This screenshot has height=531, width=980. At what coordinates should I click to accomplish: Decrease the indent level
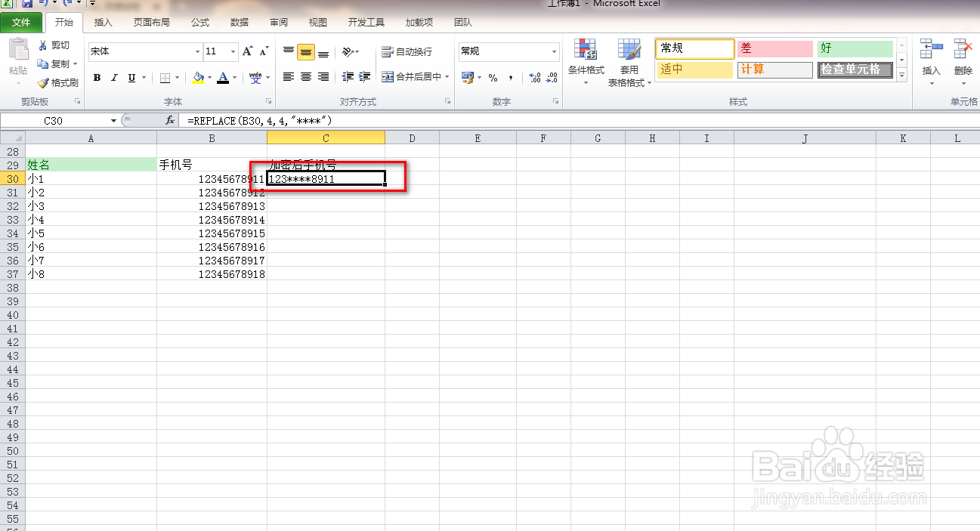pyautogui.click(x=348, y=77)
